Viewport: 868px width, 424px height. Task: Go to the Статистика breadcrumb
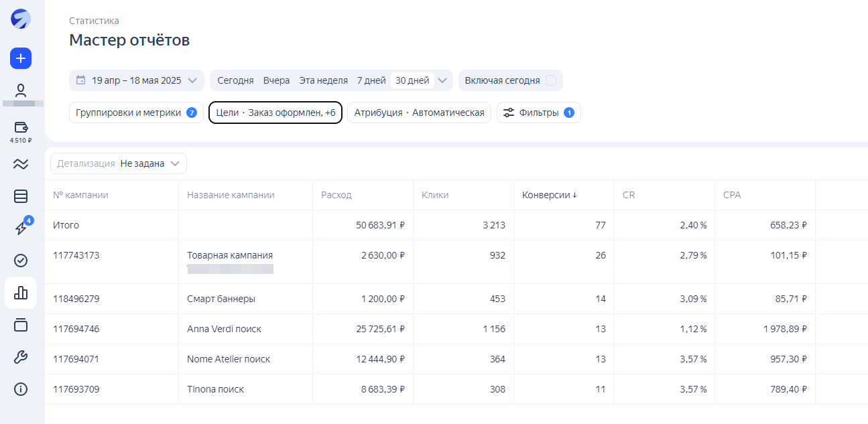[94, 21]
